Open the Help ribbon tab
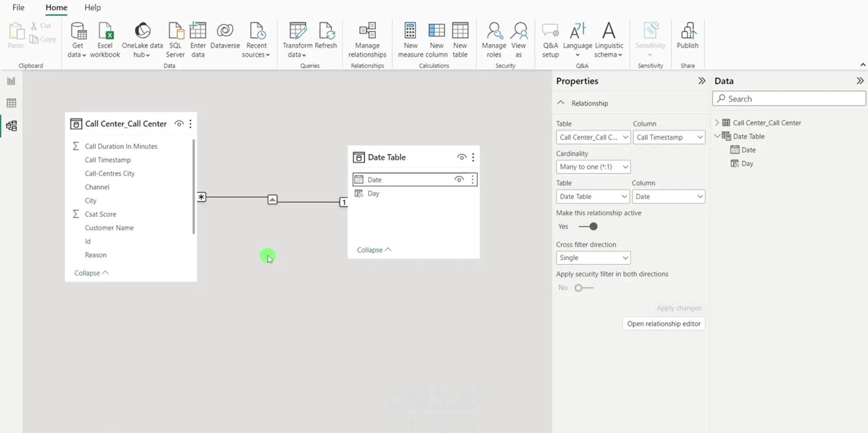 pos(93,8)
